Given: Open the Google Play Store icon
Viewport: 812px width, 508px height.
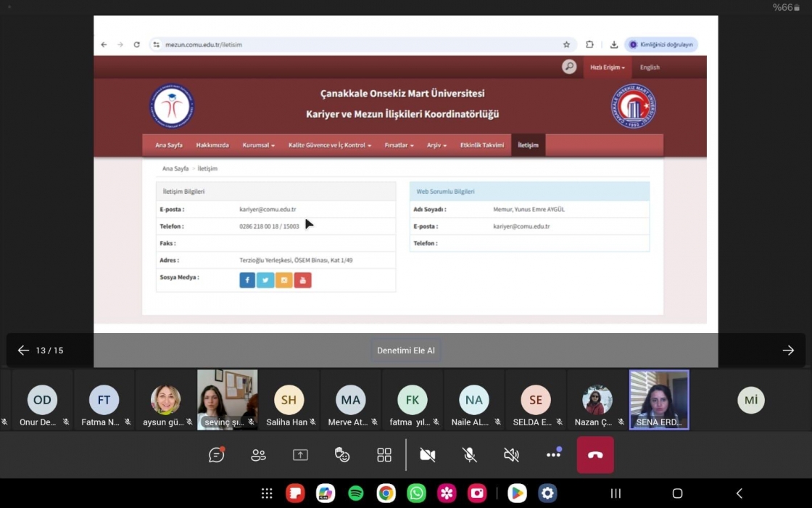Looking at the screenshot, I should pos(517,493).
